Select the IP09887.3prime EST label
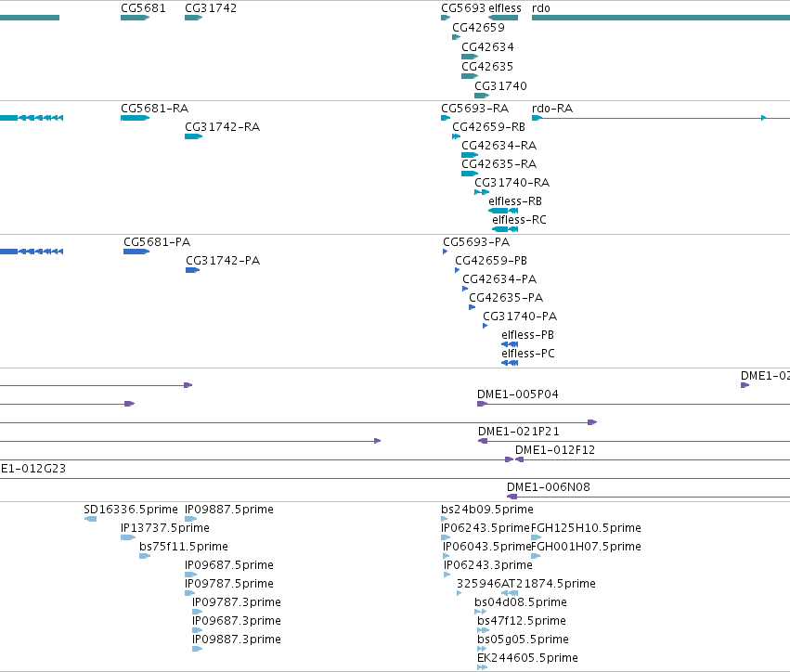 click(237, 640)
